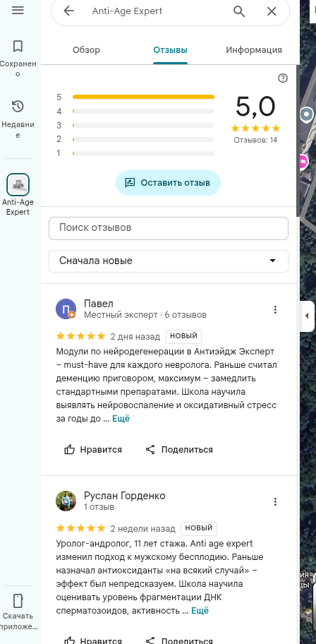Open more options for Павел's review
The height and width of the screenshot is (644, 316).
coord(275,309)
